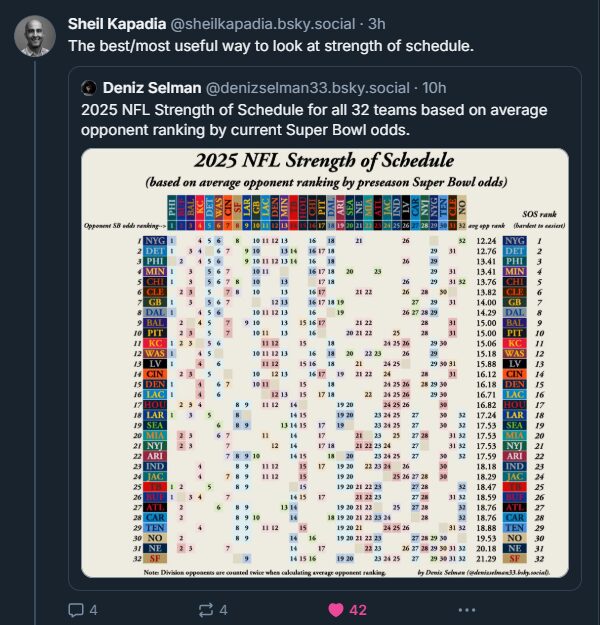Open the Strength of Schedule chart image
Viewport: 600px width, 625px height.
point(325,363)
